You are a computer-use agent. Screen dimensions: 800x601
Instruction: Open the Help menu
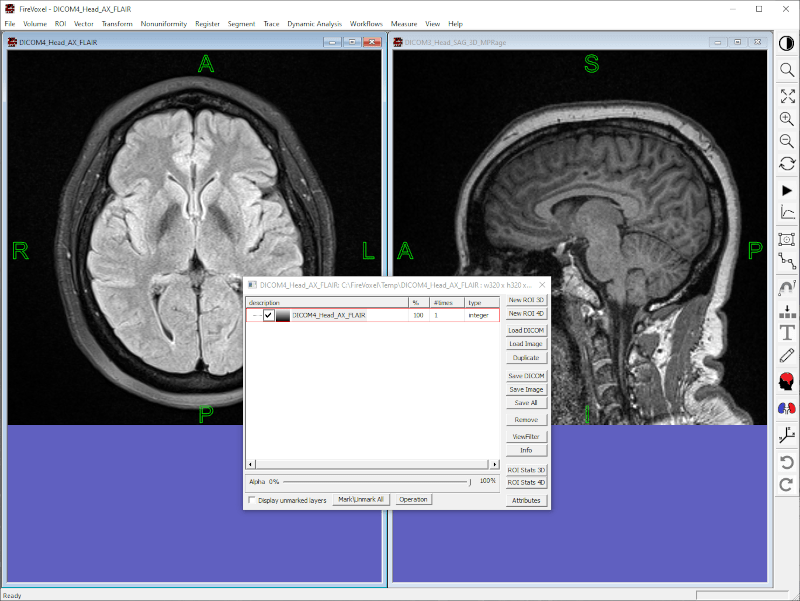pyautogui.click(x=455, y=23)
